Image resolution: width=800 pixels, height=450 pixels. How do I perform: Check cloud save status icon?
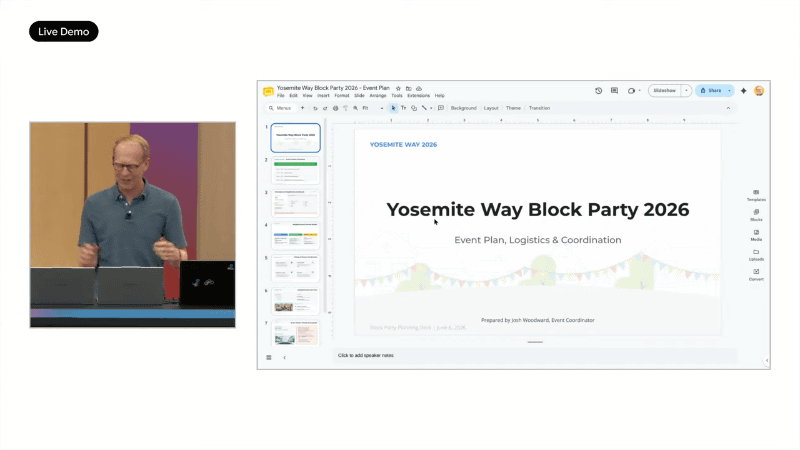pyautogui.click(x=419, y=88)
